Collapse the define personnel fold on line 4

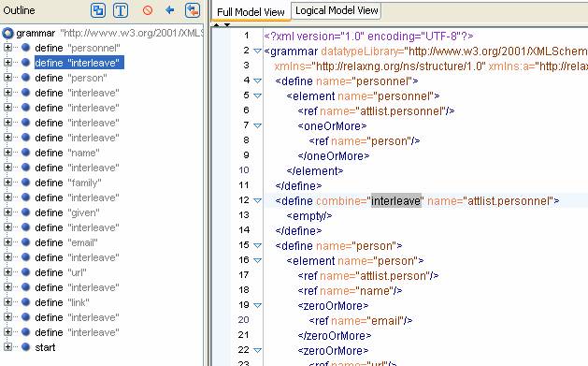click(257, 81)
